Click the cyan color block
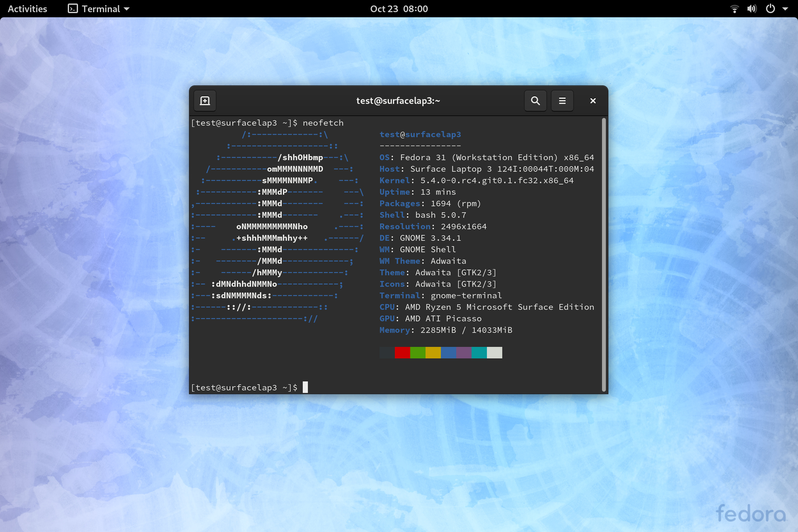Viewport: 798px width, 532px height. click(x=479, y=353)
